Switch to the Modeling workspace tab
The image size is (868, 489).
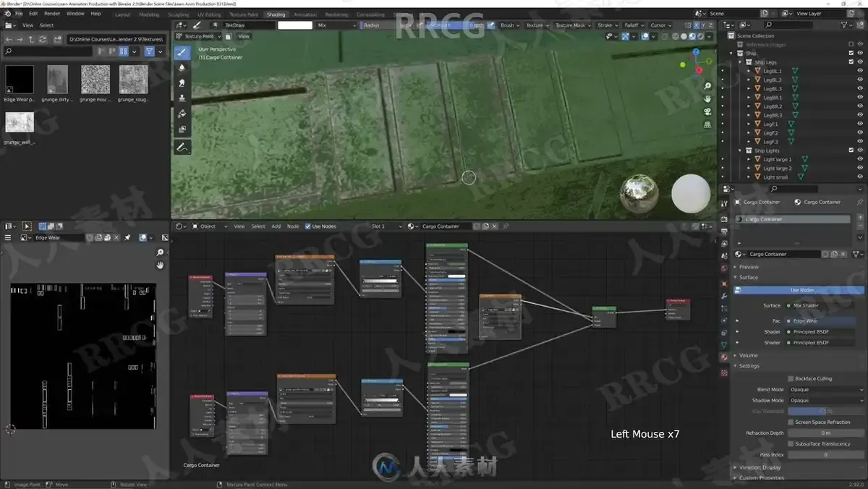[149, 14]
